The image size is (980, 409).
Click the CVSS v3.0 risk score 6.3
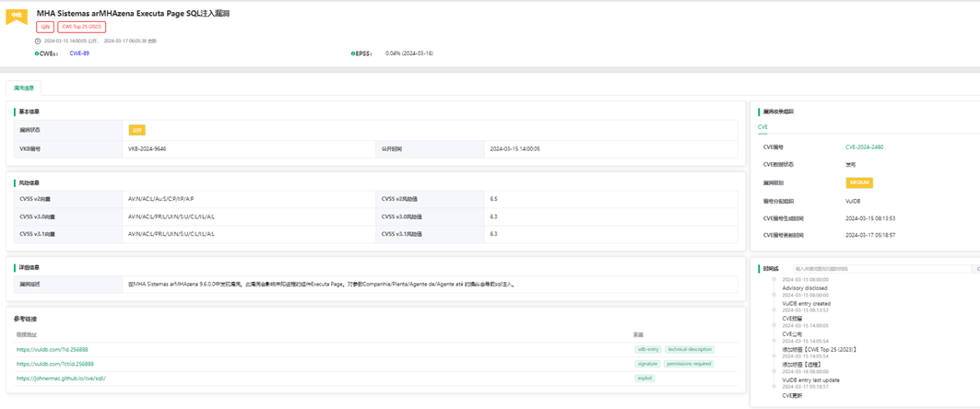coord(494,216)
